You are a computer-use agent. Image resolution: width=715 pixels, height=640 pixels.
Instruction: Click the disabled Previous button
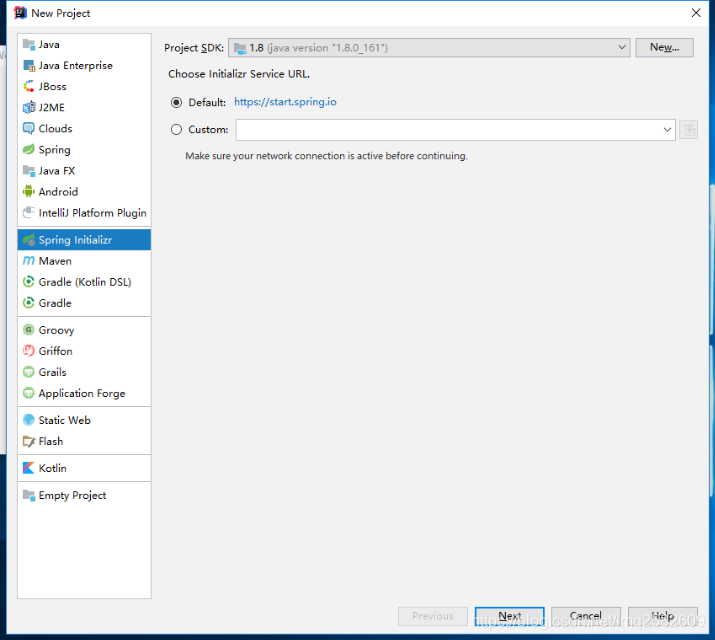433,616
